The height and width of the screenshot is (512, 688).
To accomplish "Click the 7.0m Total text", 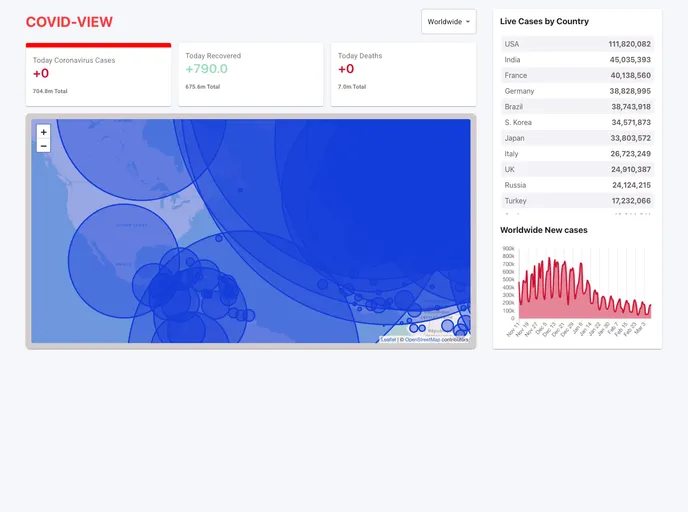I will (352, 87).
